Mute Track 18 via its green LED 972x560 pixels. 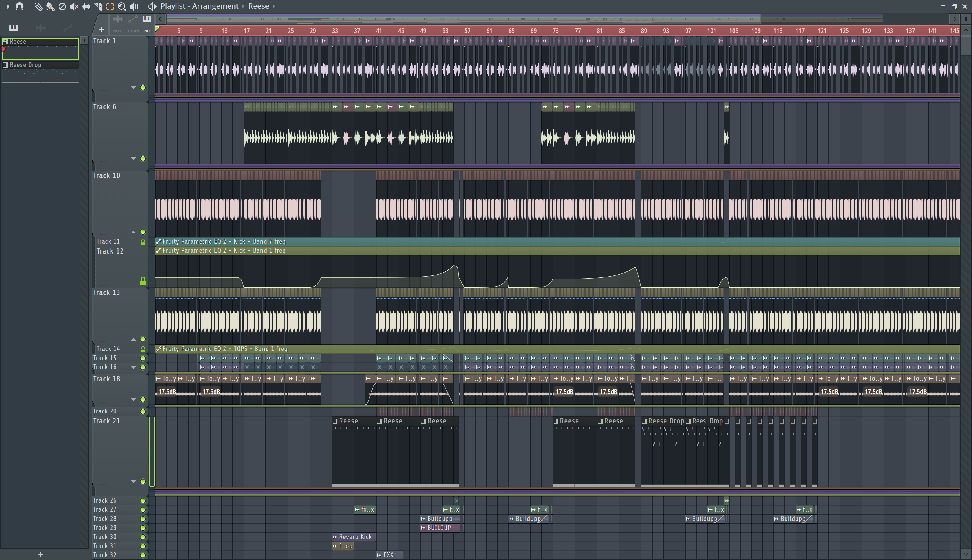143,399
